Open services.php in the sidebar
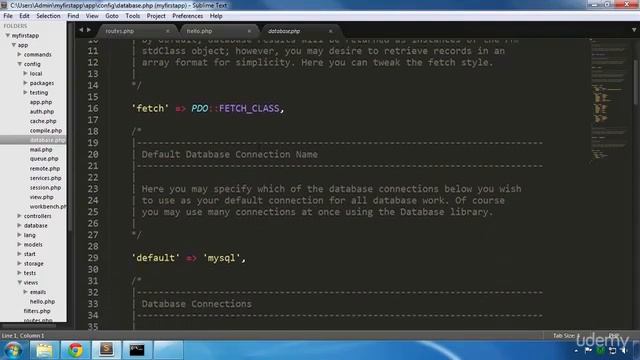The width and height of the screenshot is (640, 360). tap(46, 178)
